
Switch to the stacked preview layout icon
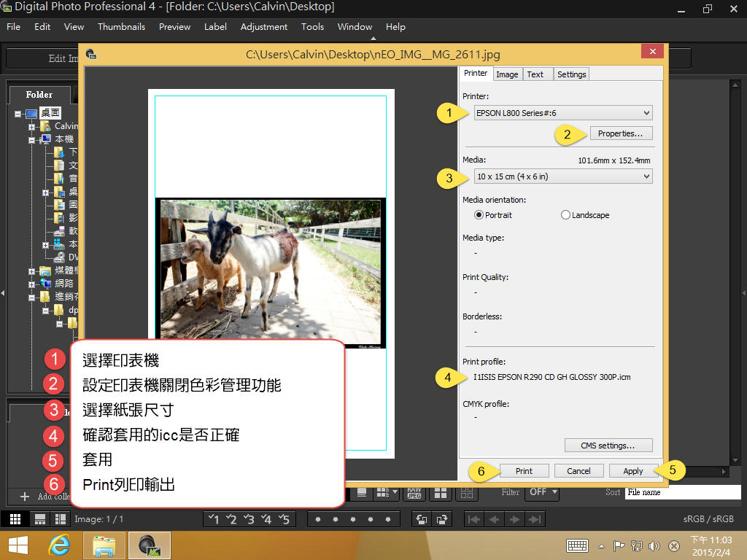(x=40, y=519)
